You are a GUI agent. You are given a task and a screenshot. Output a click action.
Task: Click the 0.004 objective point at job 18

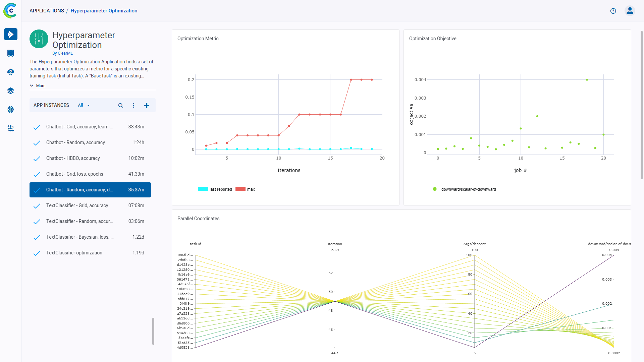click(587, 80)
